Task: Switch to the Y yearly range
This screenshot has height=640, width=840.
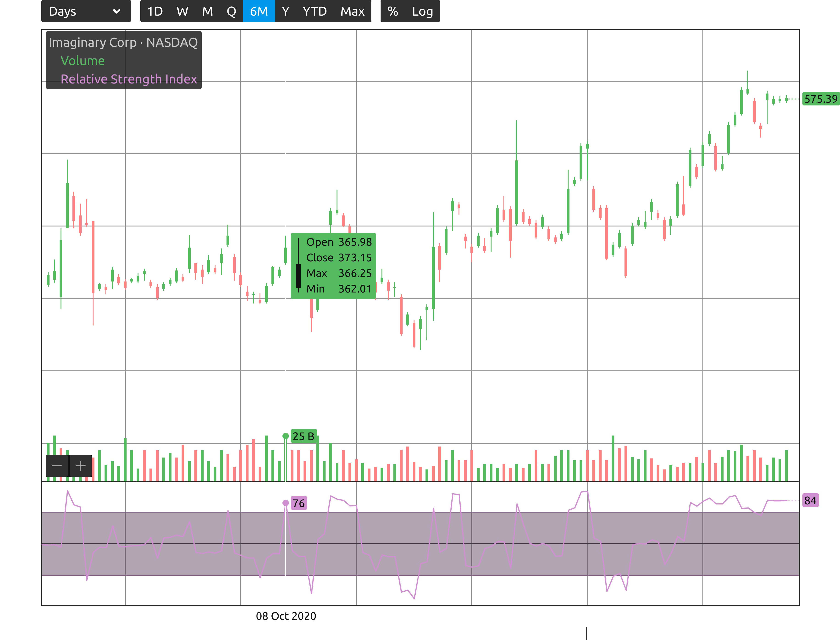Action: coord(285,11)
